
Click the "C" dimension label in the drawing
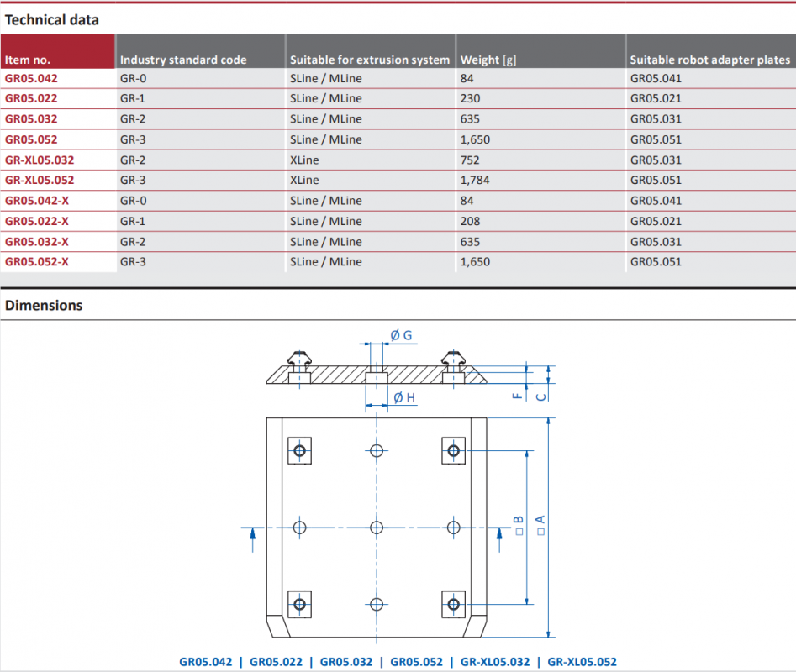541,396
